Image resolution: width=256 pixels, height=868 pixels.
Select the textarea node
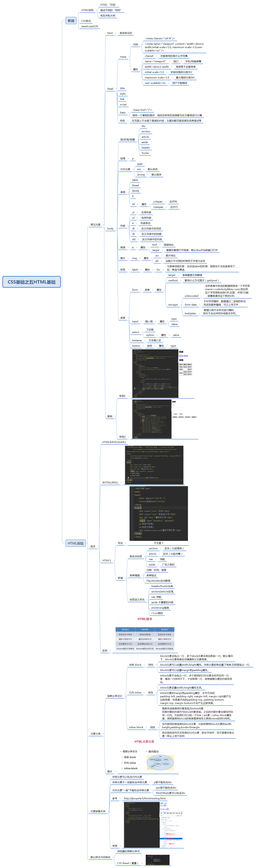pos(137,340)
